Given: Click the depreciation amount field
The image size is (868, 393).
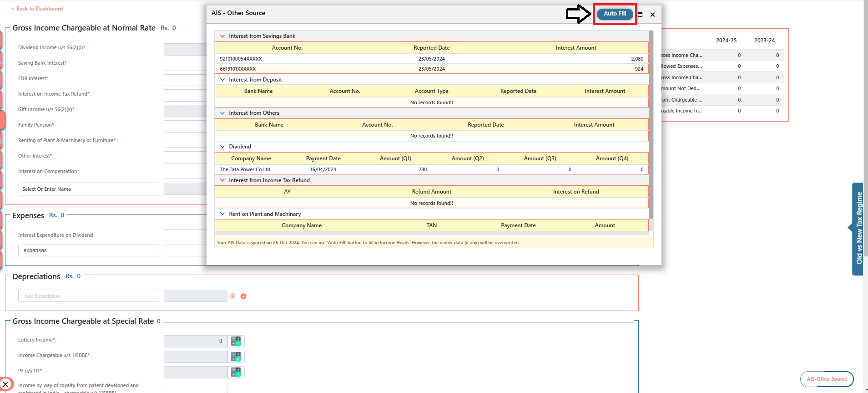Looking at the screenshot, I should point(196,296).
